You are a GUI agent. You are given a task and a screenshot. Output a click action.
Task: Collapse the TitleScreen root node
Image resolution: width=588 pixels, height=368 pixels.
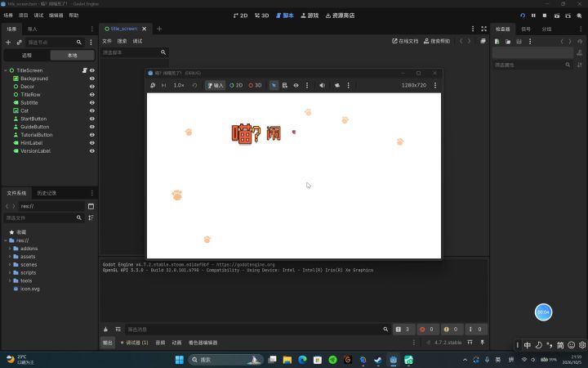pyautogui.click(x=6, y=70)
